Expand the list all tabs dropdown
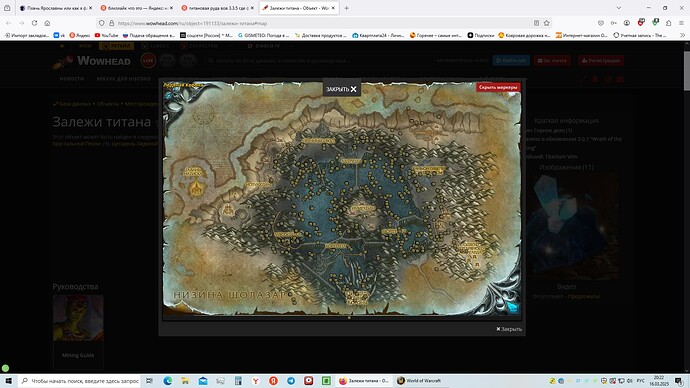The width and height of the screenshot is (690, 388). (619, 8)
